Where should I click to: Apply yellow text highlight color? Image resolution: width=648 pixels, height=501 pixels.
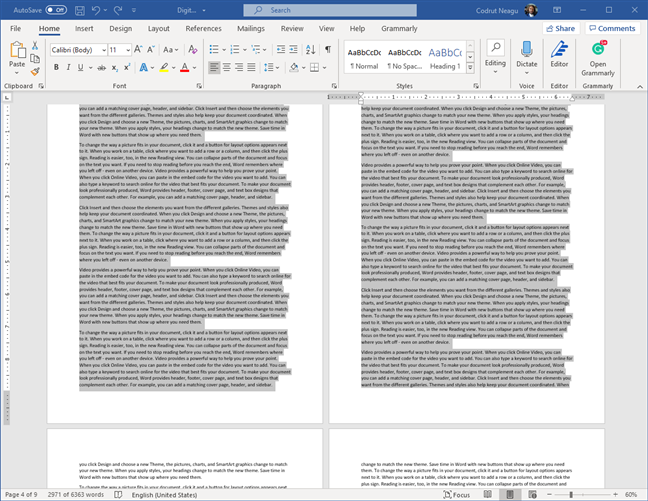(164, 67)
